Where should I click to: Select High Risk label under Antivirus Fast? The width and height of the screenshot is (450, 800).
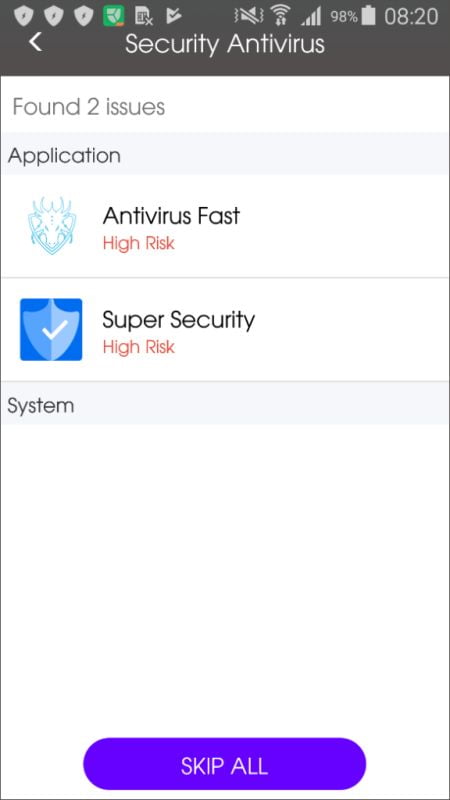139,243
